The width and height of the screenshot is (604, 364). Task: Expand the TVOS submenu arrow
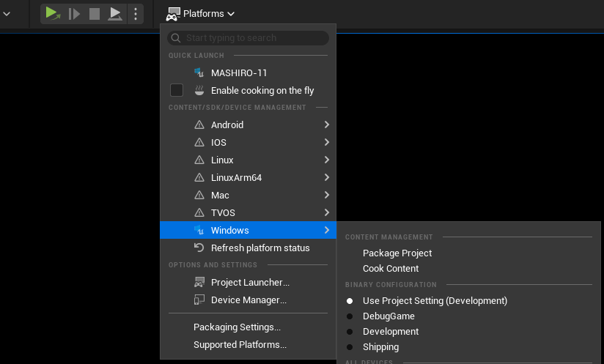coord(327,212)
